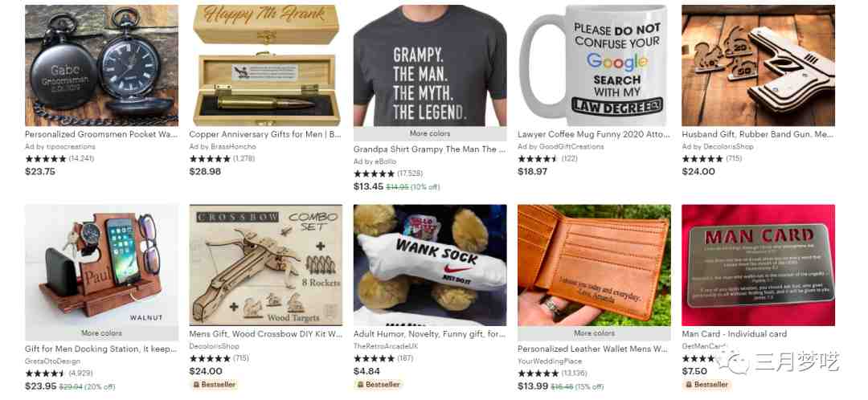This screenshot has width=868, height=400.
Task: Open the engraved bullet box product image
Action: pyautogui.click(x=264, y=66)
